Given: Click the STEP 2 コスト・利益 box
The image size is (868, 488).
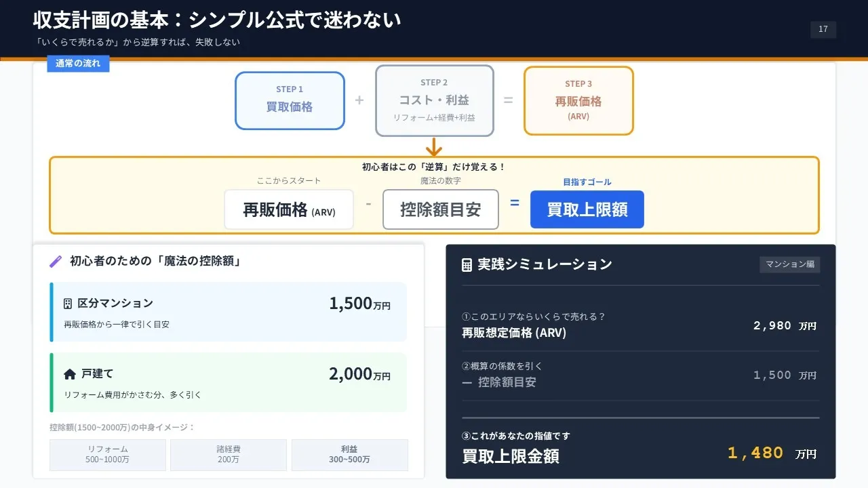Looking at the screenshot, I should [434, 100].
